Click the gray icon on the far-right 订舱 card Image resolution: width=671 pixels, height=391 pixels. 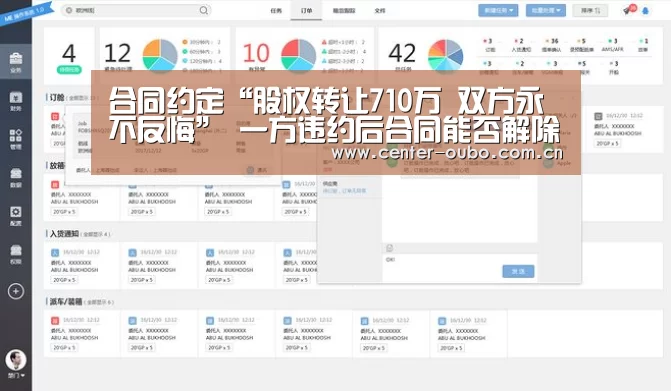tap(598, 116)
